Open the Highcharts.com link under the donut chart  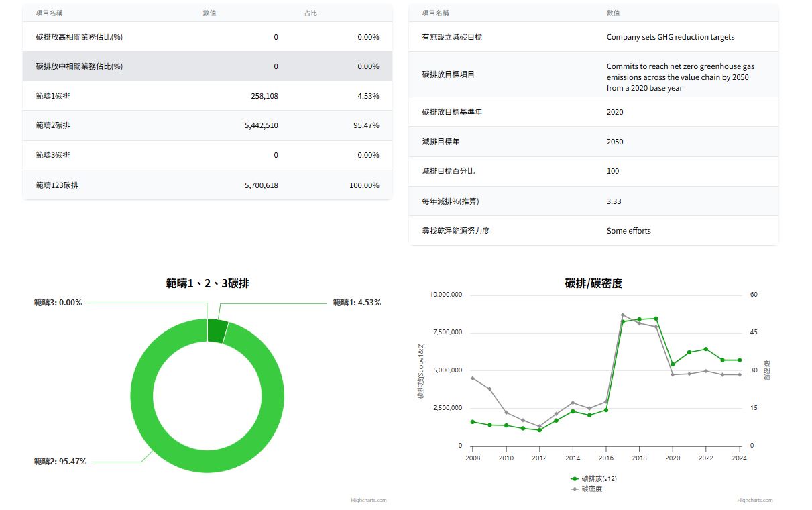(368, 500)
